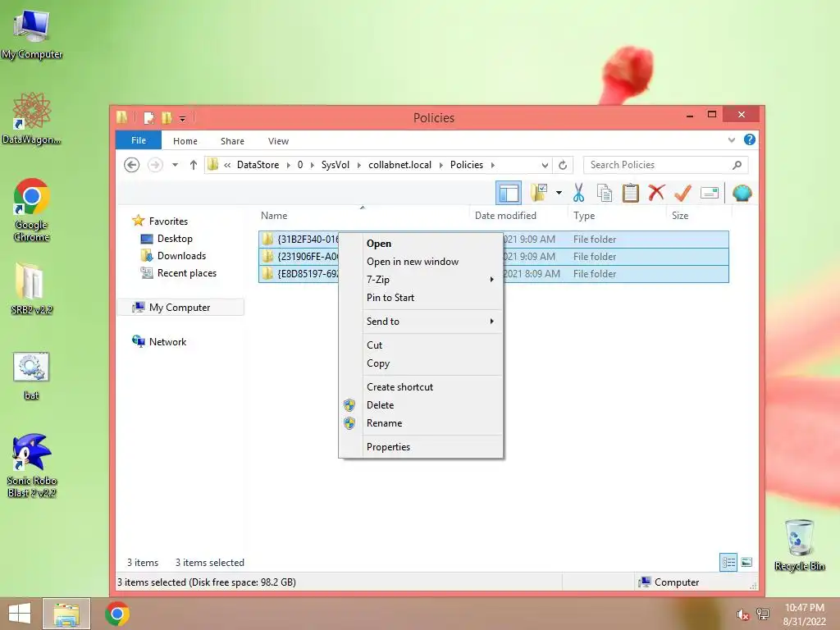
Task: Switch to the View ribbon tab
Action: point(279,141)
